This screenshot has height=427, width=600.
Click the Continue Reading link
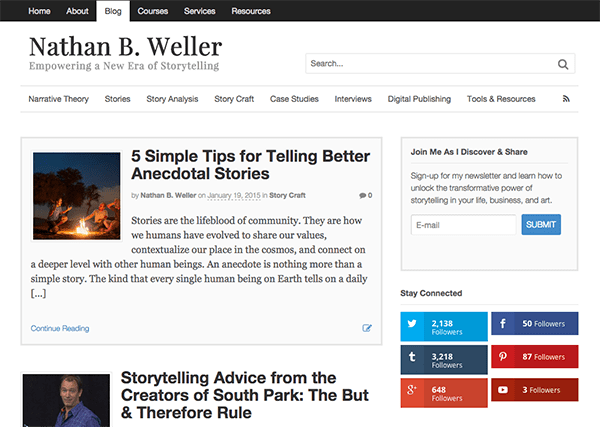(x=60, y=328)
